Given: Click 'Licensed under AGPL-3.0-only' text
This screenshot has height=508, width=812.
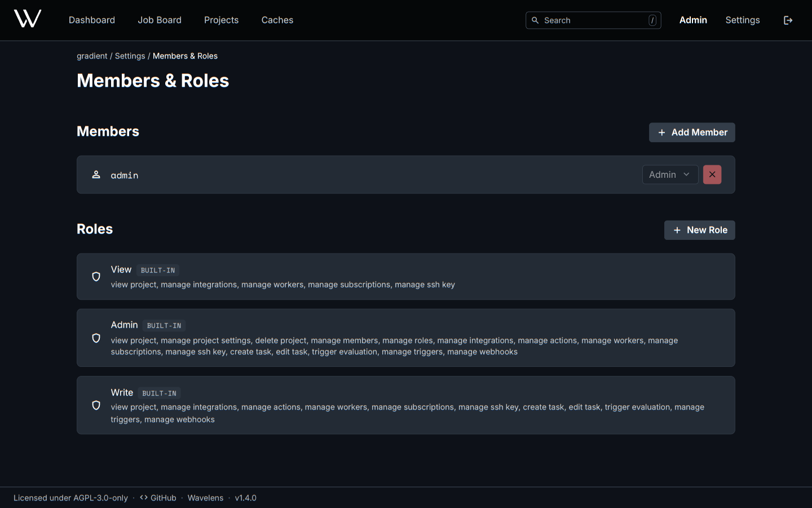Looking at the screenshot, I should [x=70, y=498].
